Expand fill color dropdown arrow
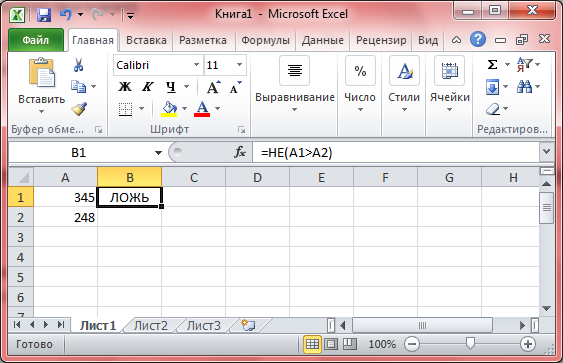Viewport: 563px width, 363px height. pyautogui.click(x=185, y=109)
